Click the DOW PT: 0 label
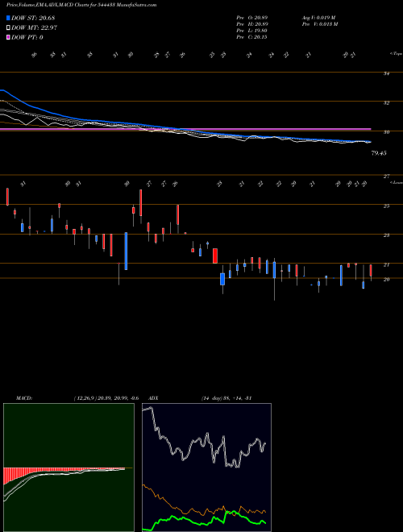 pos(27,37)
